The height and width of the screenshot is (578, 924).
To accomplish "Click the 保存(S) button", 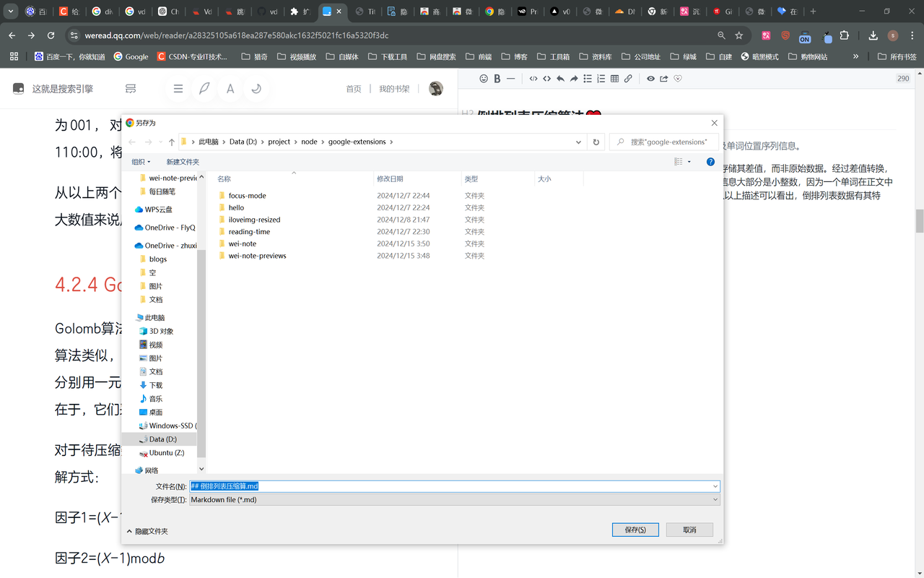I will tap(635, 530).
